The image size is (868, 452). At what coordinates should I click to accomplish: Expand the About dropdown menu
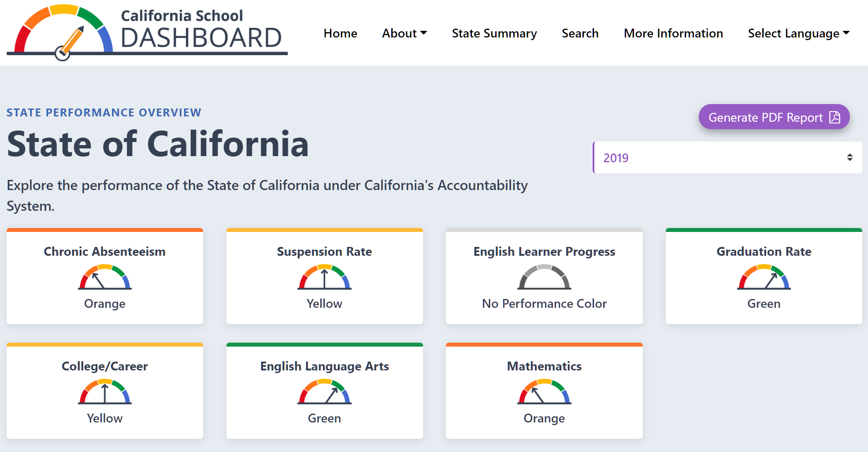[x=404, y=34]
